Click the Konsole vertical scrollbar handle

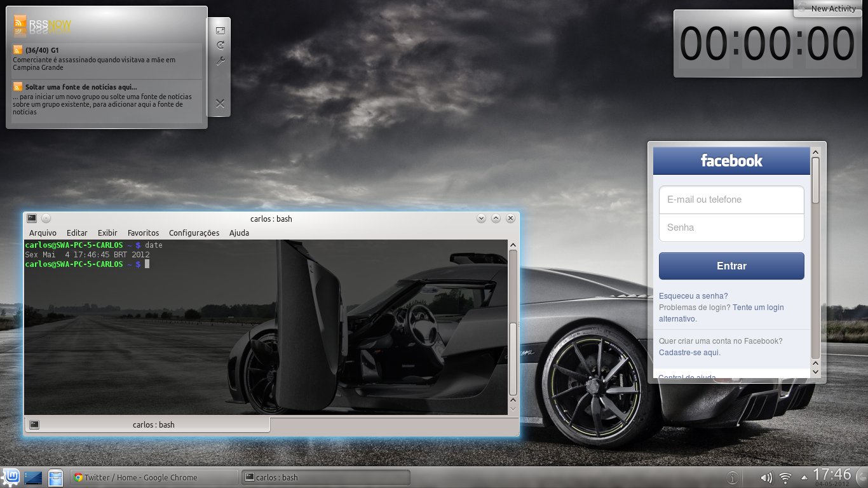tap(513, 359)
